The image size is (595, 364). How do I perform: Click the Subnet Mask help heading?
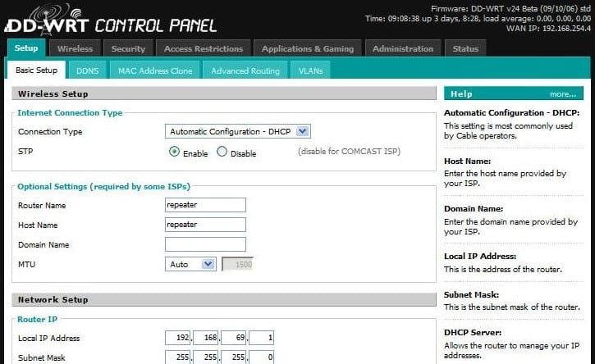471,294
